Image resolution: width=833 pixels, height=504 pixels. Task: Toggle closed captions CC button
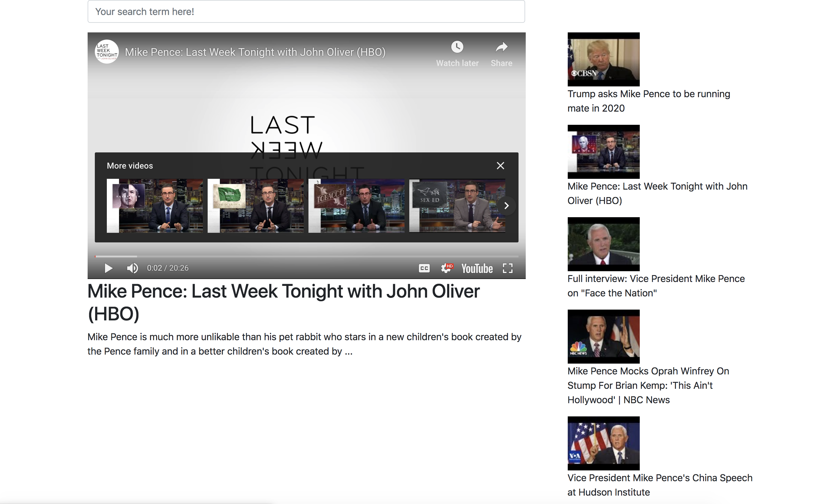[424, 268]
